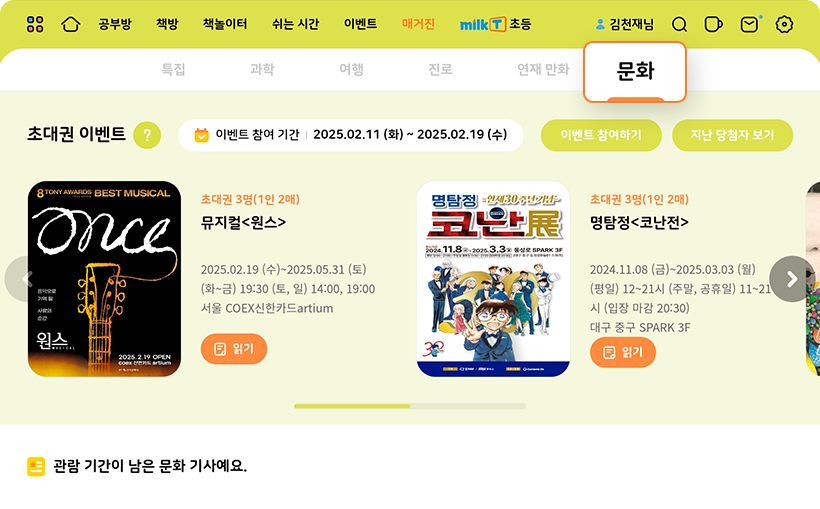The height and width of the screenshot is (509, 820).
Task: Click the question mark help icon
Action: click(x=147, y=135)
